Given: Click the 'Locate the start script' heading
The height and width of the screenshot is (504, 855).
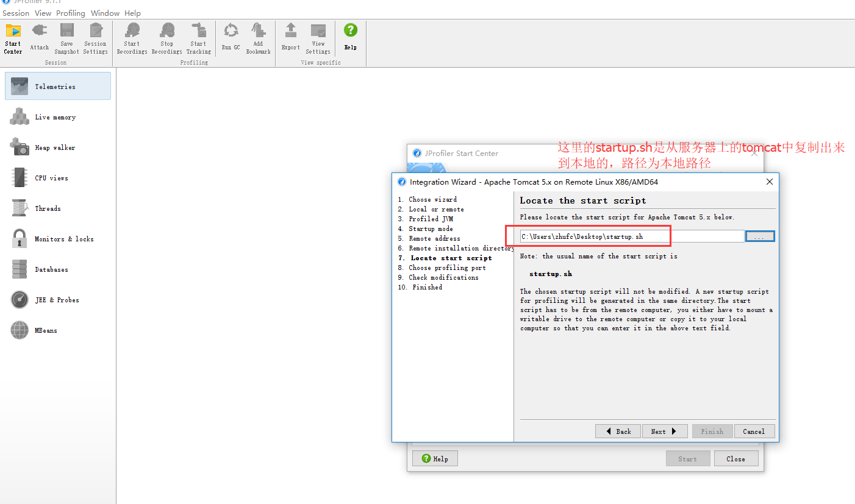Looking at the screenshot, I should pyautogui.click(x=583, y=201).
